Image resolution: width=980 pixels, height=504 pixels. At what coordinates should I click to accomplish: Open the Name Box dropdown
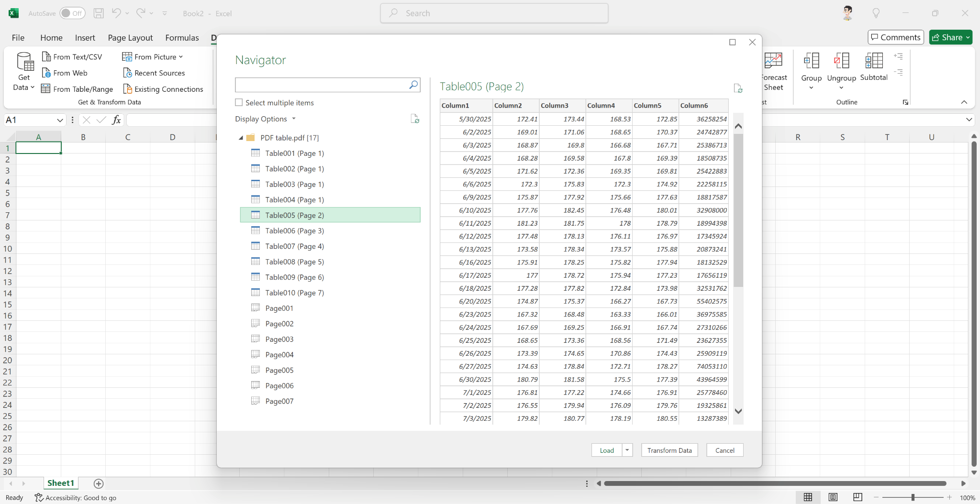[60, 120]
